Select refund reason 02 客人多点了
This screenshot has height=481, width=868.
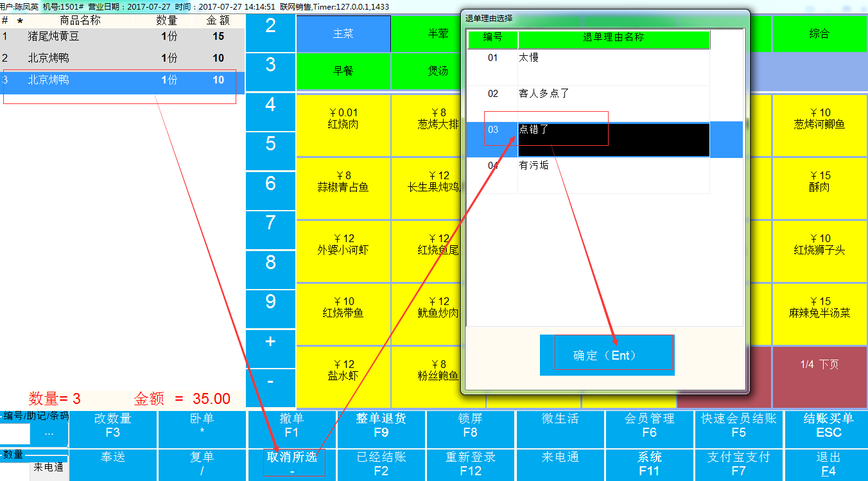589,103
